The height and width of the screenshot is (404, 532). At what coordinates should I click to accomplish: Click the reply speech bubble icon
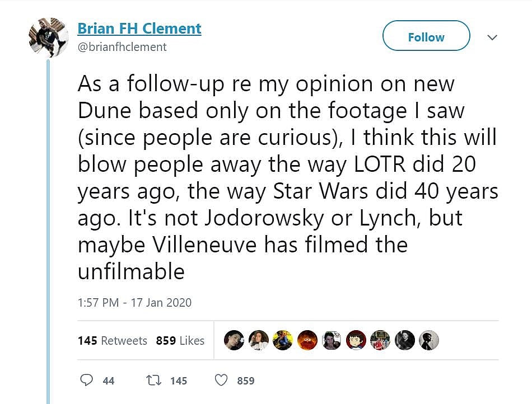(x=87, y=380)
